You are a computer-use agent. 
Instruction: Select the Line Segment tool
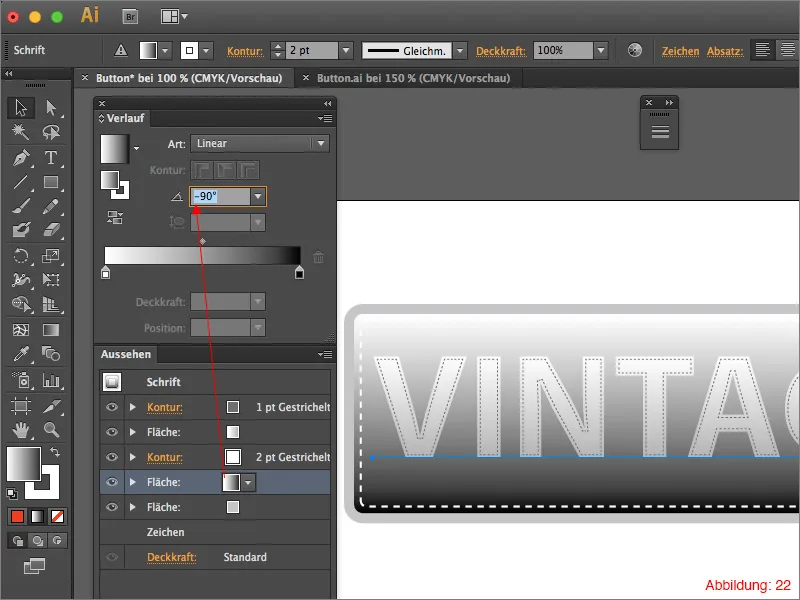[21, 182]
